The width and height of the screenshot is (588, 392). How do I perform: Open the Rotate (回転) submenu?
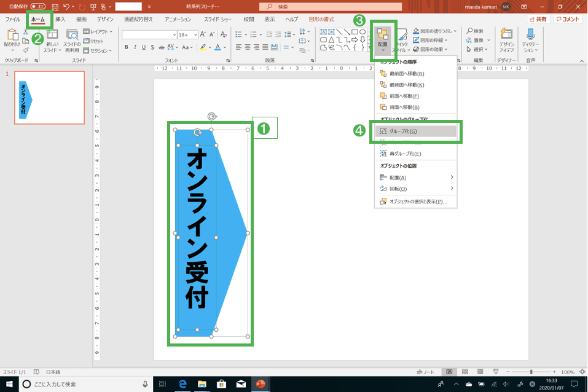point(416,189)
